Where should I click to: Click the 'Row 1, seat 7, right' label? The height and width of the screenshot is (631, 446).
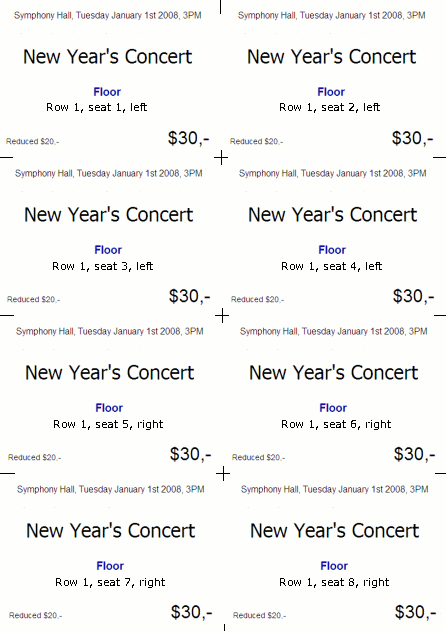[110, 582]
